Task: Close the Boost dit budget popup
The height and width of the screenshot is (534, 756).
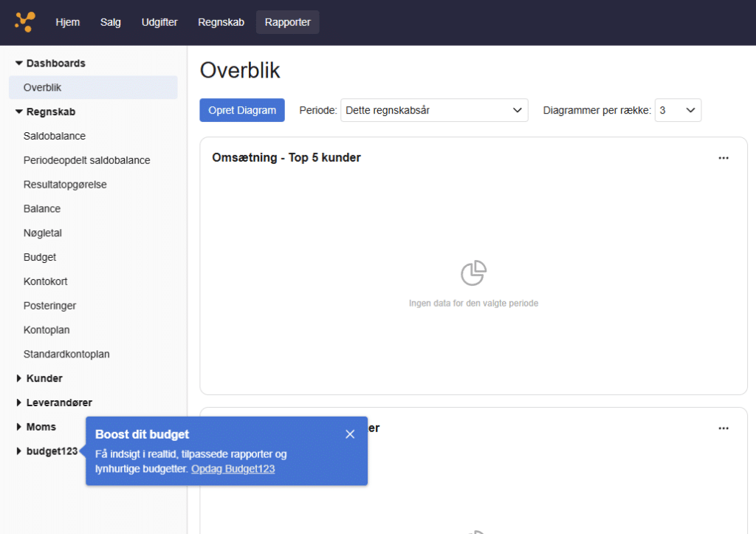Action: (x=350, y=434)
